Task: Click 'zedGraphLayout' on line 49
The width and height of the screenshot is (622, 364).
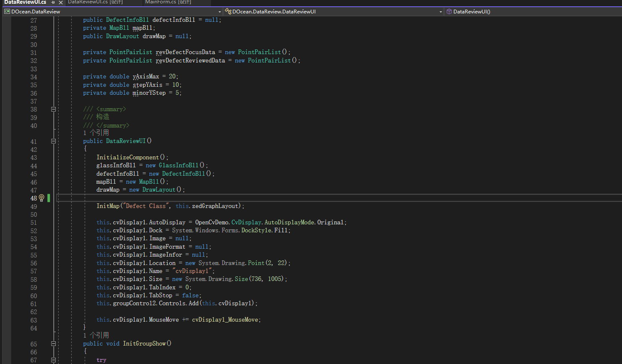Action: [x=215, y=206]
